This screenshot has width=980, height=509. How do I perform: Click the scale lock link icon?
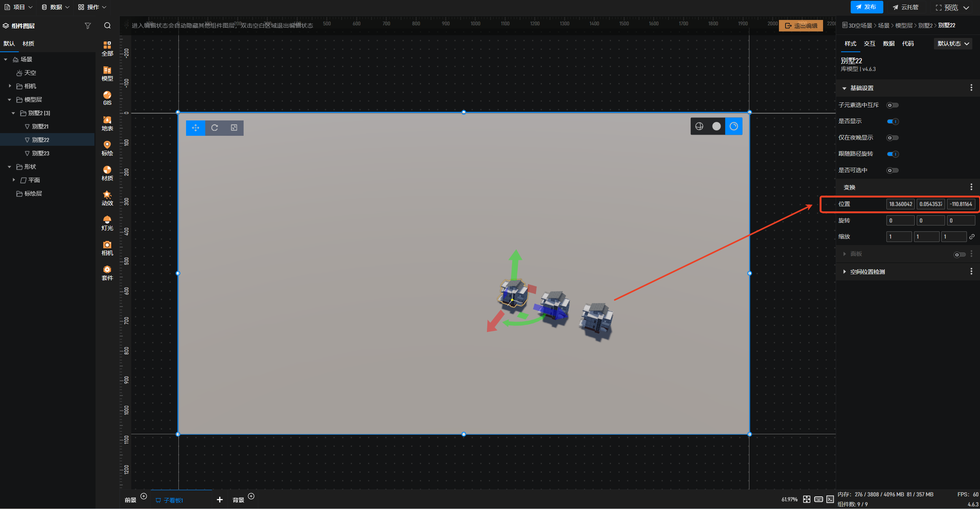click(972, 237)
